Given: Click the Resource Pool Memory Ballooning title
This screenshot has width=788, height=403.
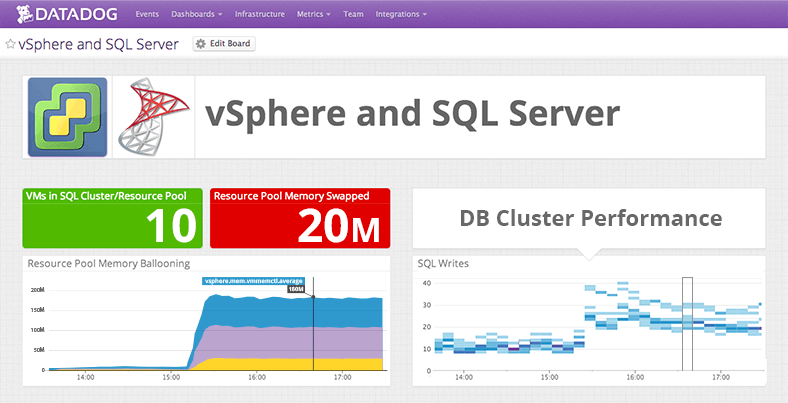Looking at the screenshot, I should click(109, 263).
